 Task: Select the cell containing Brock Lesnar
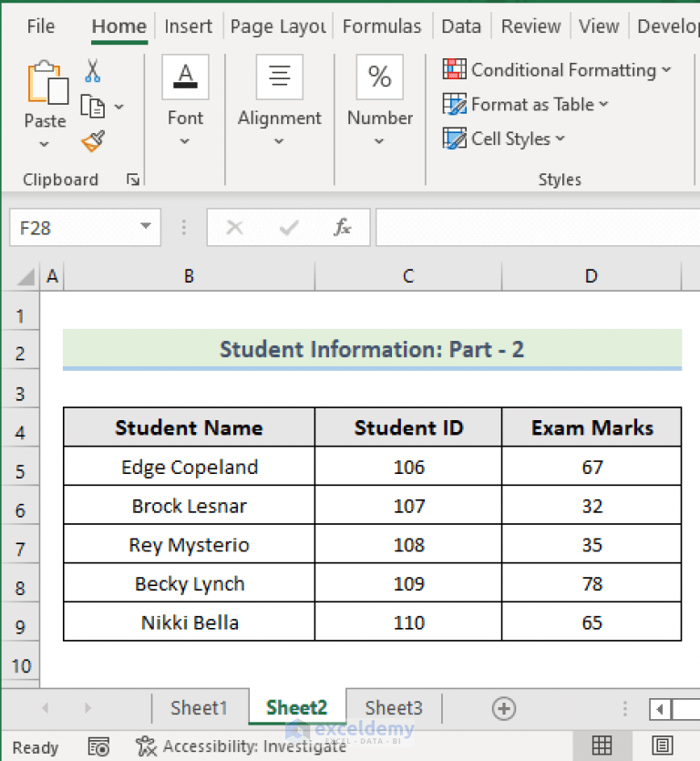(188, 506)
